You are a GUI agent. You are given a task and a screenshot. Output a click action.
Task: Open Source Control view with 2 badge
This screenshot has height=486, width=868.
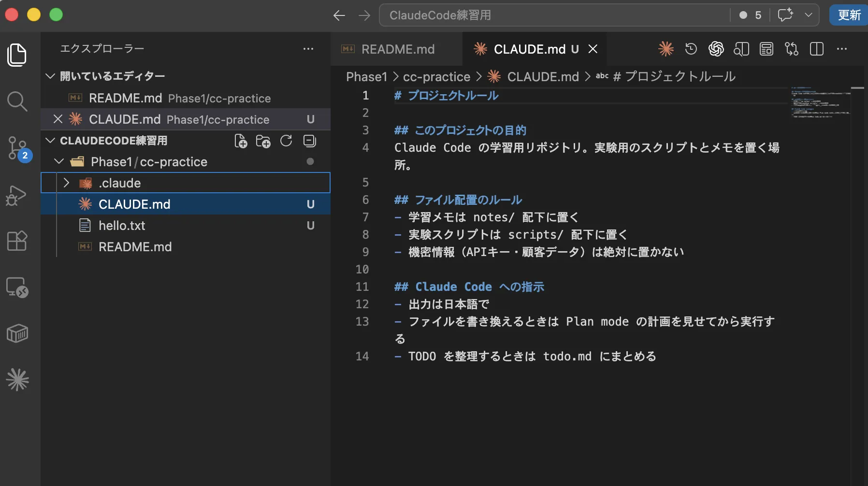pos(18,148)
